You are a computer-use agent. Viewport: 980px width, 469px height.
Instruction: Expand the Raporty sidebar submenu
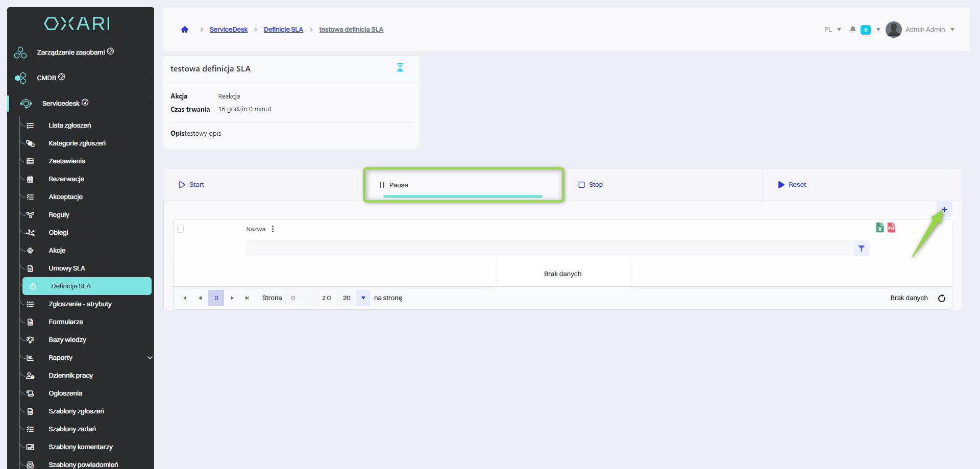150,358
